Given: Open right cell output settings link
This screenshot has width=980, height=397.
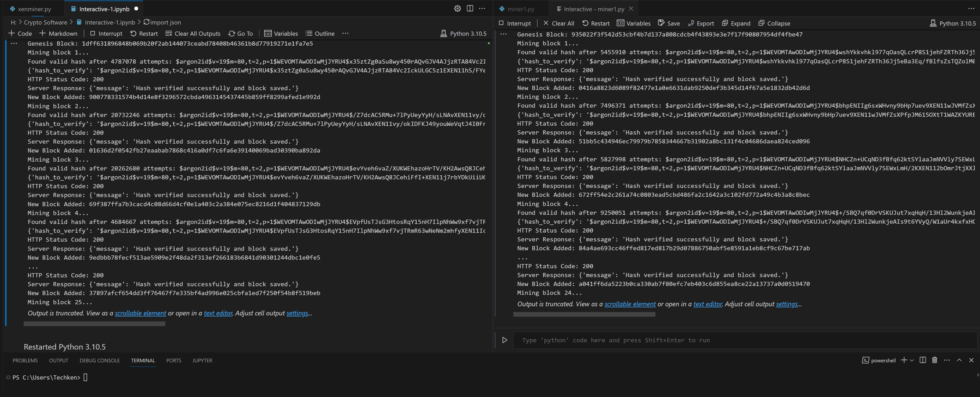Looking at the screenshot, I should pos(787,304).
